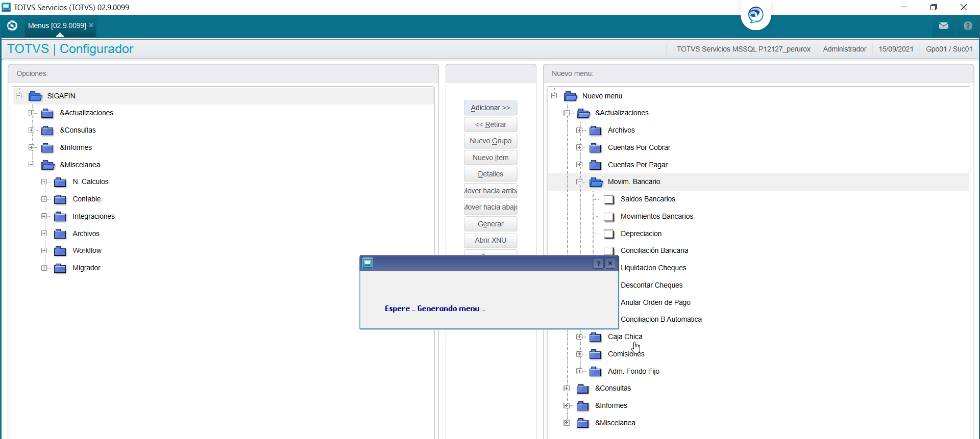Expand the Migrador folder
This screenshot has height=439, width=980.
click(44, 268)
